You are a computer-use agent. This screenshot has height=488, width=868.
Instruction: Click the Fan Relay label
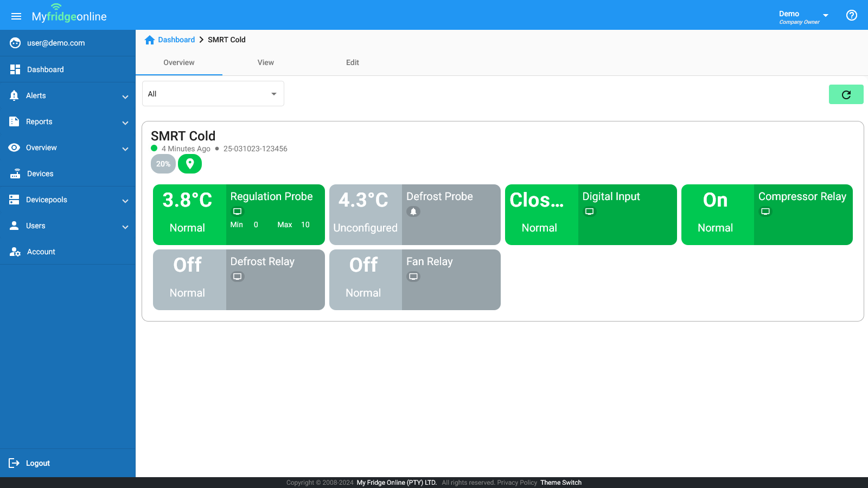[x=430, y=261]
